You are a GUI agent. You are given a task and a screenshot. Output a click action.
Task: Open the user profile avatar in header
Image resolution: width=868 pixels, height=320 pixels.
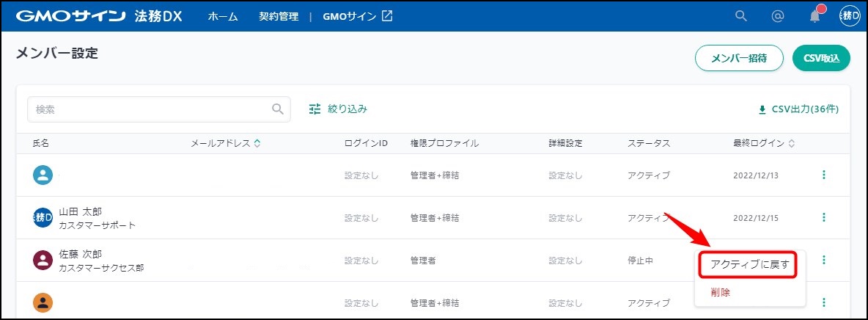tap(850, 16)
